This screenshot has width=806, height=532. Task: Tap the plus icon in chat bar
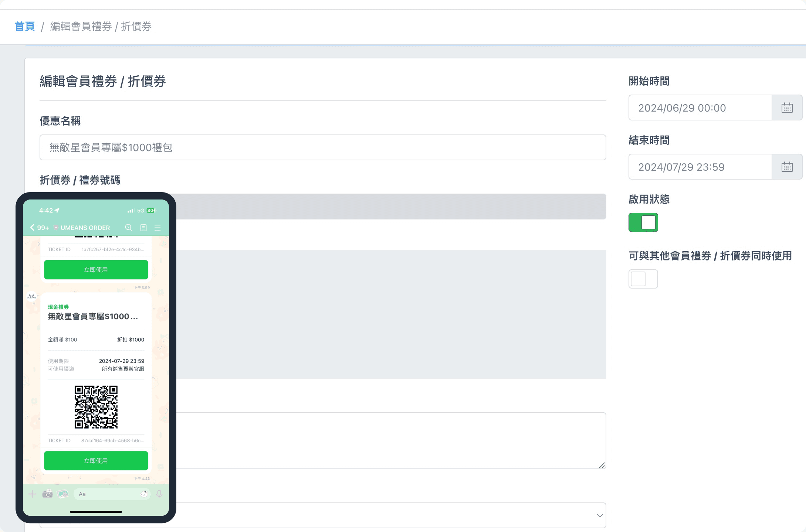[x=32, y=494]
